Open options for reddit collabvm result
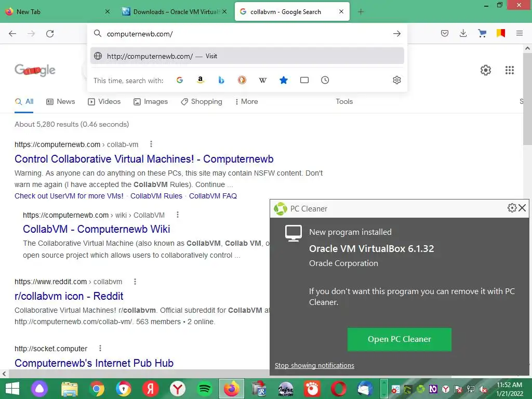 (x=135, y=282)
